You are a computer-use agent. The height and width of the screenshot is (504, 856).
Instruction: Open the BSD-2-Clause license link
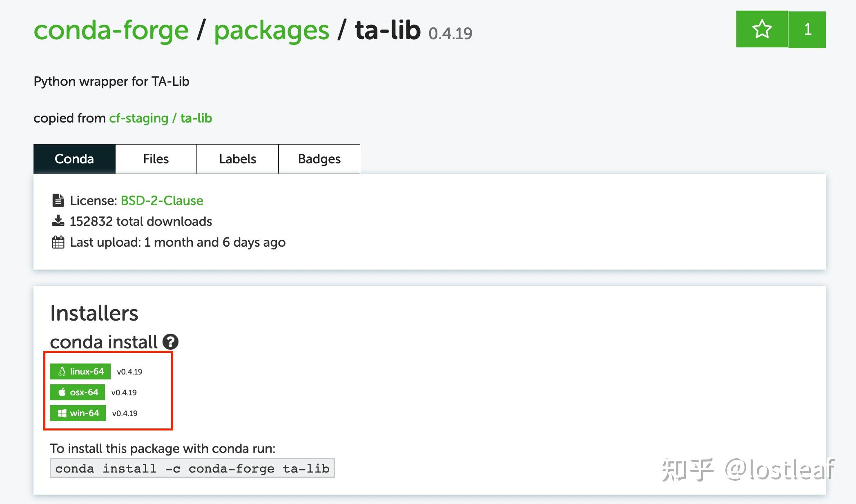point(161,201)
